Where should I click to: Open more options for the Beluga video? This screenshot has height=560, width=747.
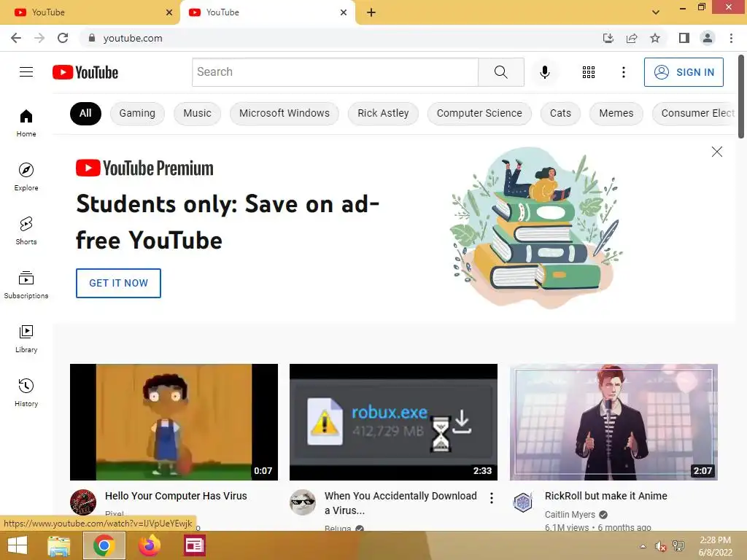491,498
